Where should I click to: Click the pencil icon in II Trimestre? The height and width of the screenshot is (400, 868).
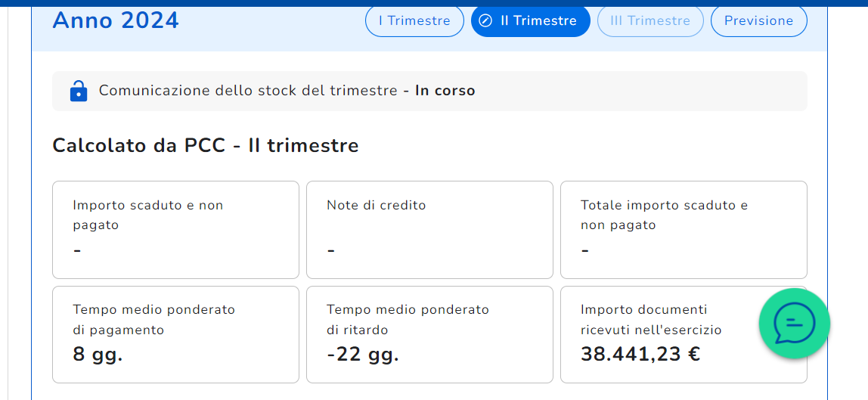tap(486, 21)
